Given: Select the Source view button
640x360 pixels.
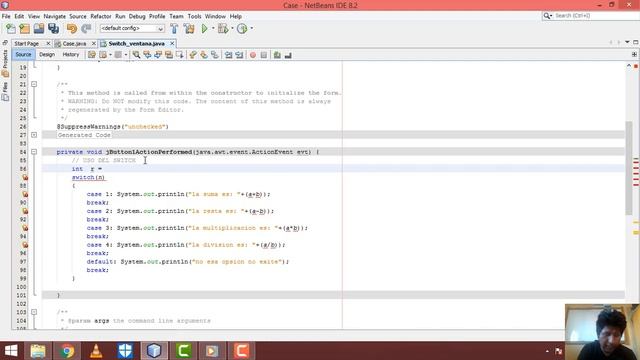Looking at the screenshot, I should point(23,54).
